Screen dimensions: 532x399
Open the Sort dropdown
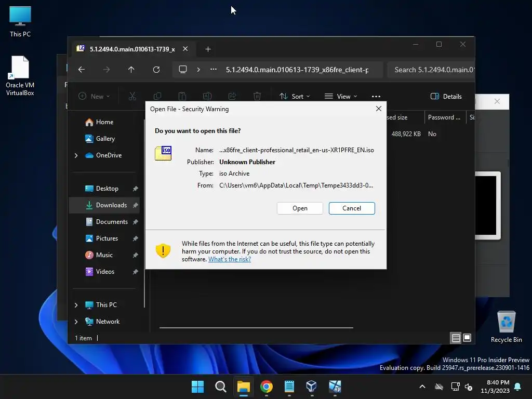click(x=295, y=96)
